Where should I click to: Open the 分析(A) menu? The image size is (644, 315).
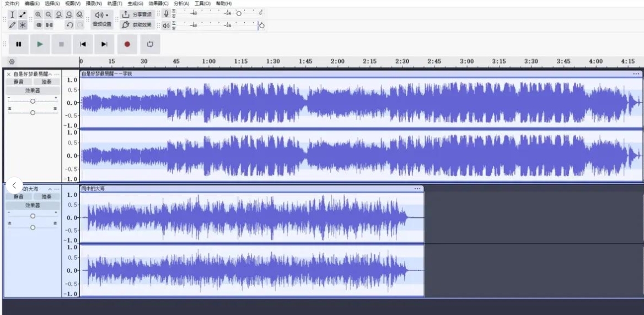tap(181, 3)
